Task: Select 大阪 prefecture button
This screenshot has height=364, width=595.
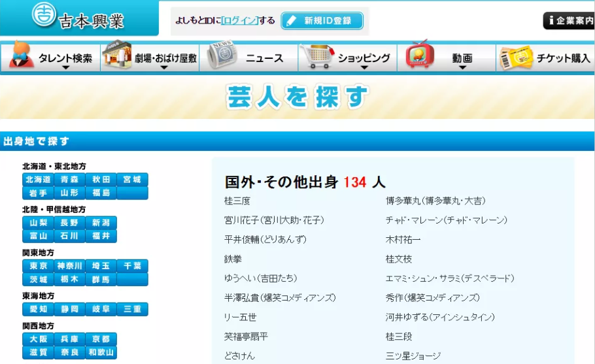Action: (38, 339)
